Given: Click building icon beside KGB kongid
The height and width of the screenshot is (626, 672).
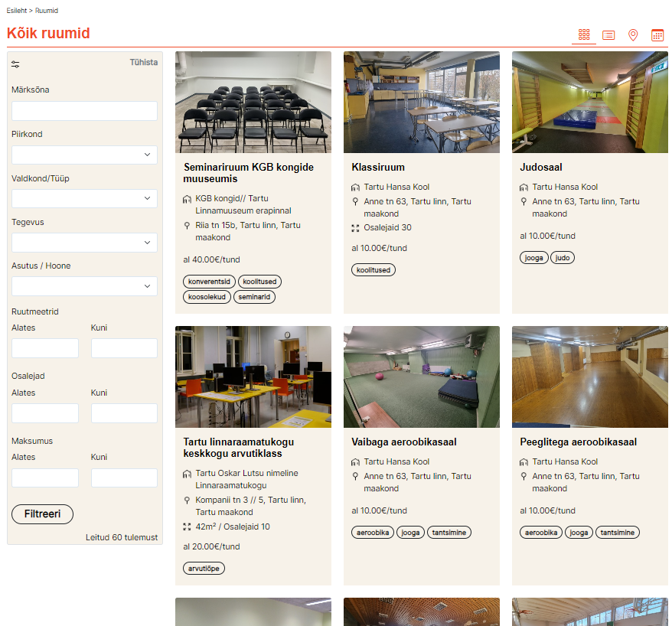Looking at the screenshot, I should point(188,199).
